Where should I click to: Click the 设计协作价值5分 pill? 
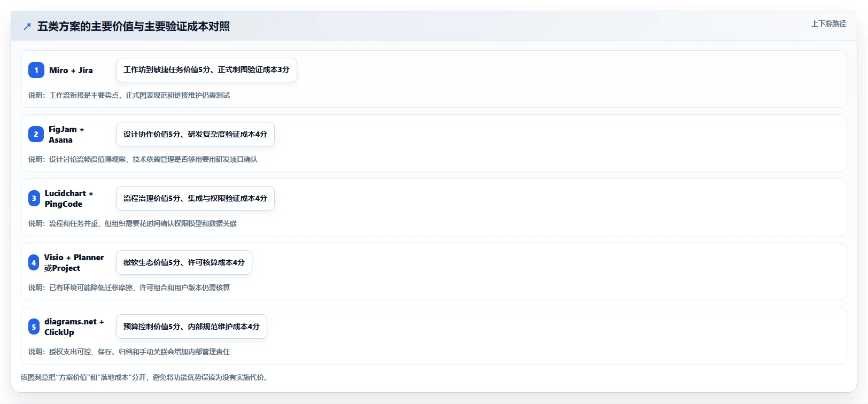(195, 134)
